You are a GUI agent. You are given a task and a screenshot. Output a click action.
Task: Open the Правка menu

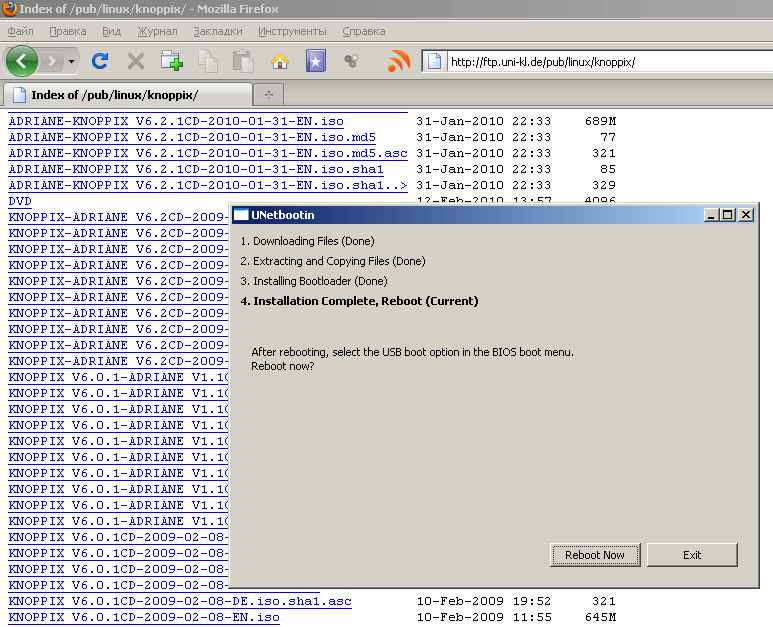click(68, 31)
